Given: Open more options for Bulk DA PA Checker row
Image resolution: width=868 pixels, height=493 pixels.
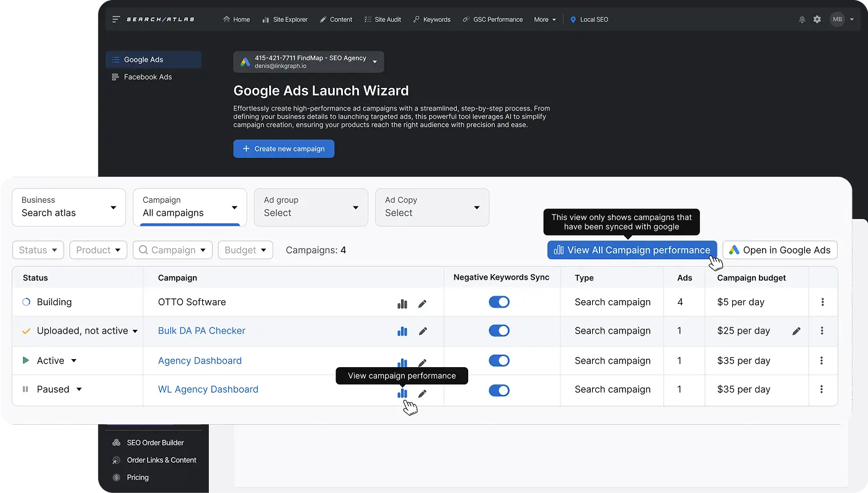Looking at the screenshot, I should point(822,331).
